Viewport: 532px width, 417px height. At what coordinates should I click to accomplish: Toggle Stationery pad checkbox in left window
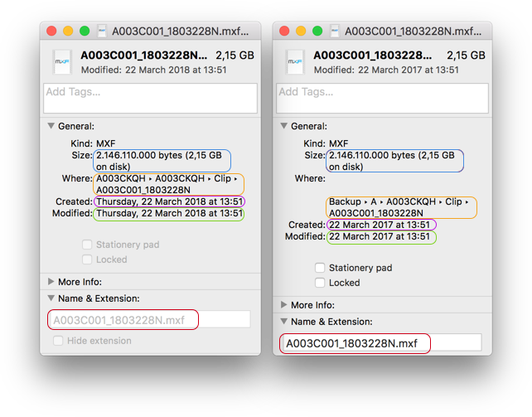tap(87, 245)
